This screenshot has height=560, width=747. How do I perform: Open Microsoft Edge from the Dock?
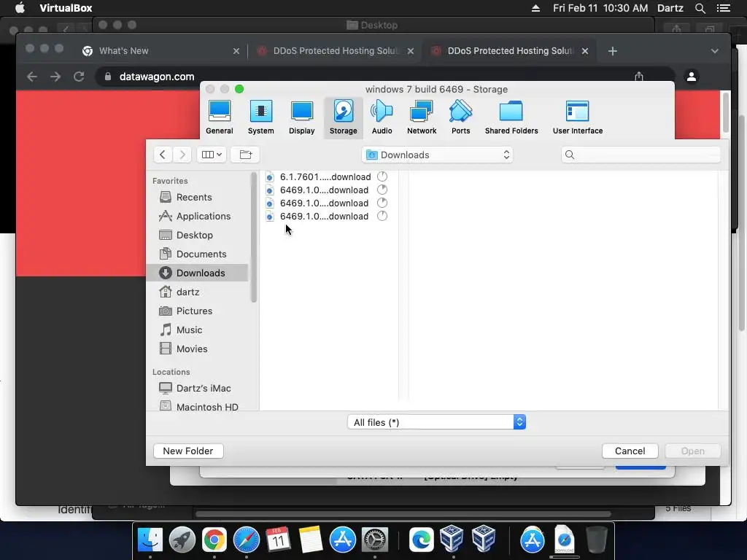(x=421, y=540)
